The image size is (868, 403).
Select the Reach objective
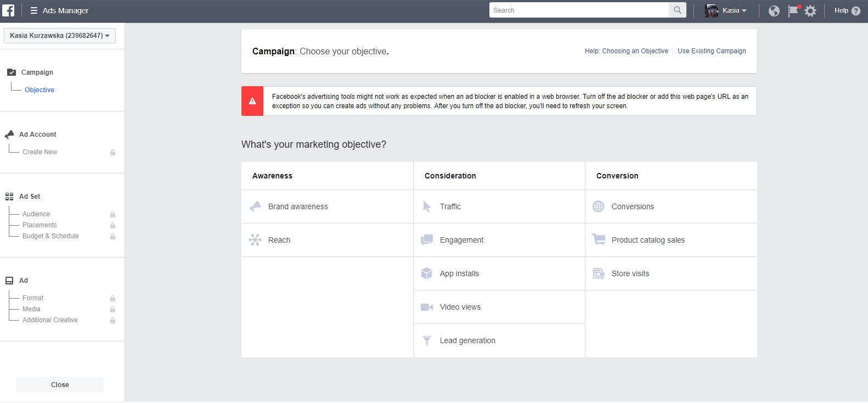(328, 240)
